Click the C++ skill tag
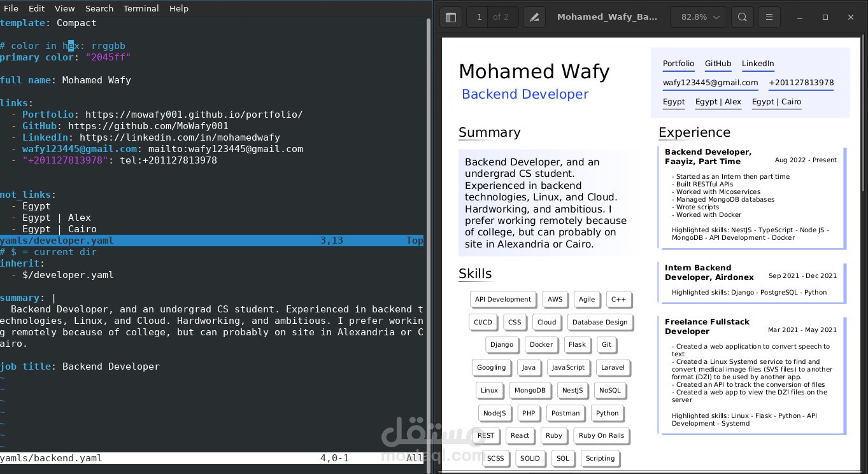 618,299
